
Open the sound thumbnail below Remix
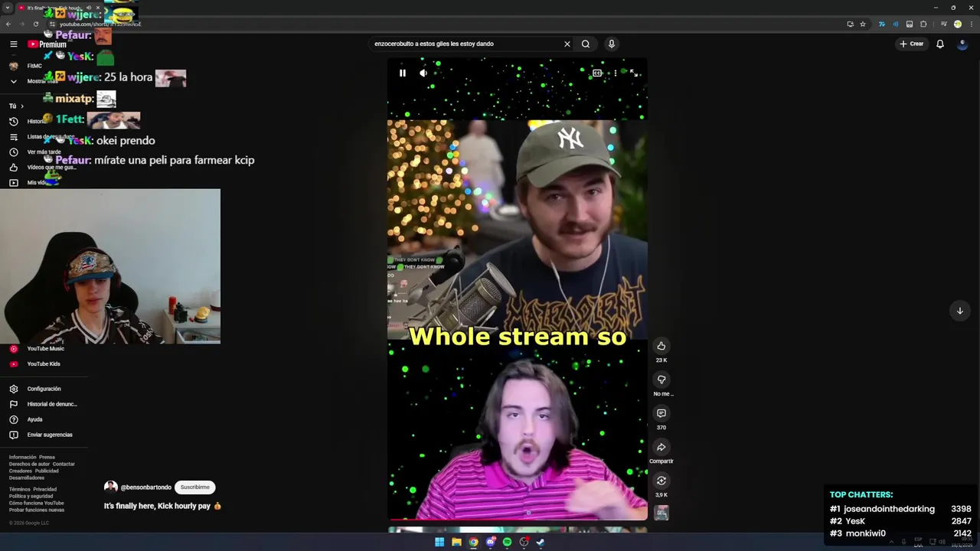pyautogui.click(x=661, y=513)
